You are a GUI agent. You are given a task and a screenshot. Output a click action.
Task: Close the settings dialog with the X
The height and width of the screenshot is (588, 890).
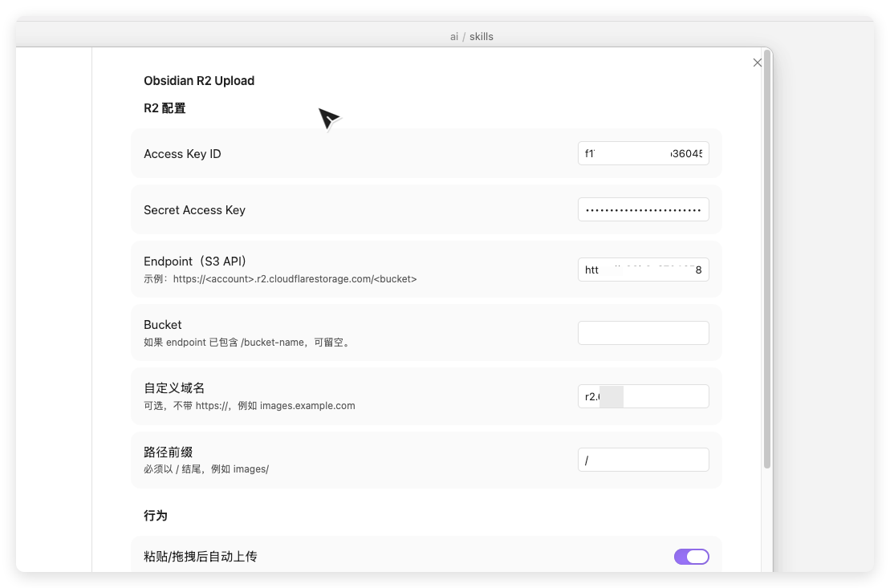757,63
